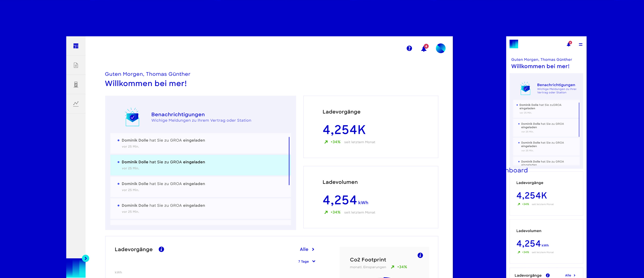Click info icon next to Ladevorgänge chart title
Viewport: 644px width, 278px height.
coord(161,249)
